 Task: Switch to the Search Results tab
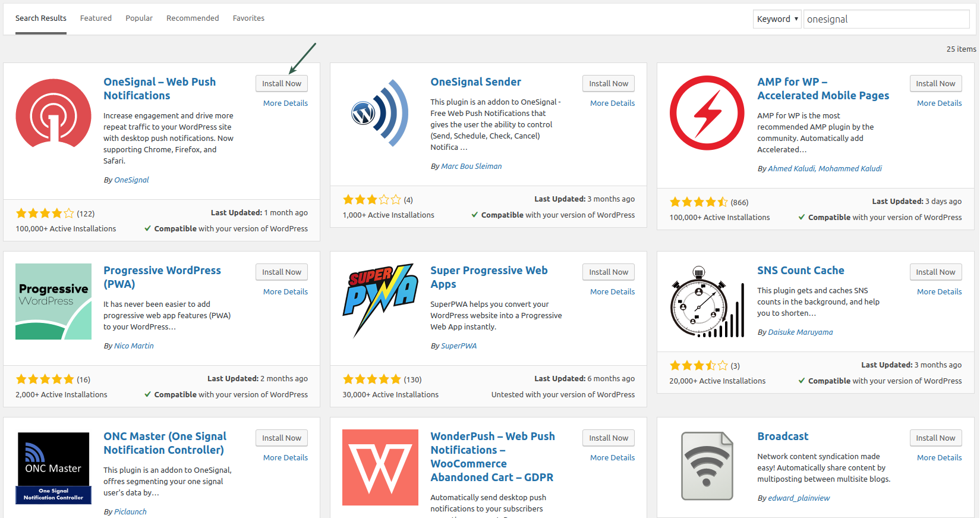point(41,18)
